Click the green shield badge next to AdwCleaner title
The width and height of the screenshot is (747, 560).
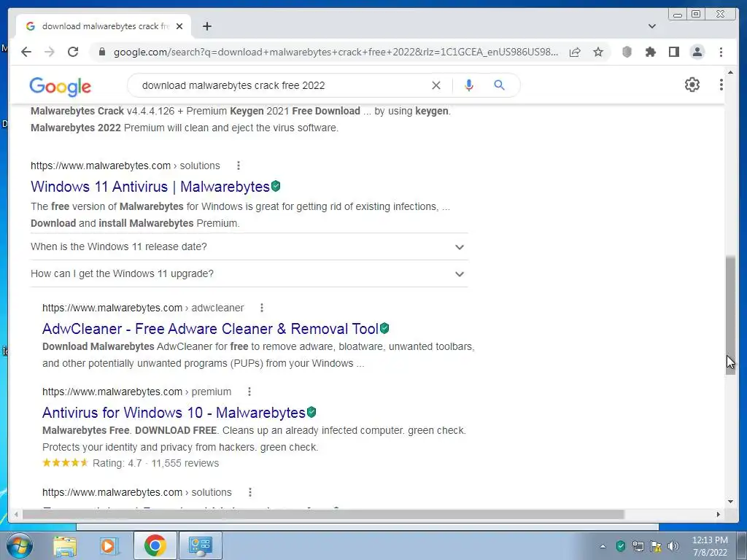point(384,328)
